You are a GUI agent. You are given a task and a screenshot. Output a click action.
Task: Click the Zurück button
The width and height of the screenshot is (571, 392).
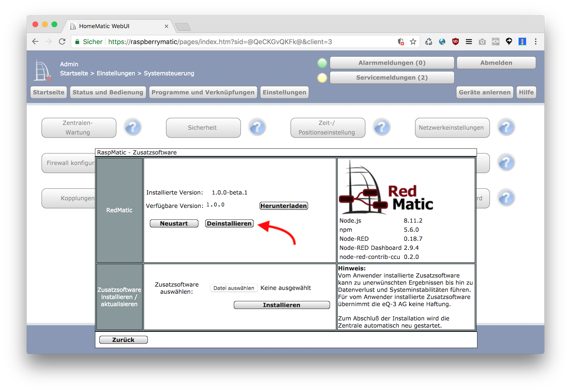click(x=123, y=340)
